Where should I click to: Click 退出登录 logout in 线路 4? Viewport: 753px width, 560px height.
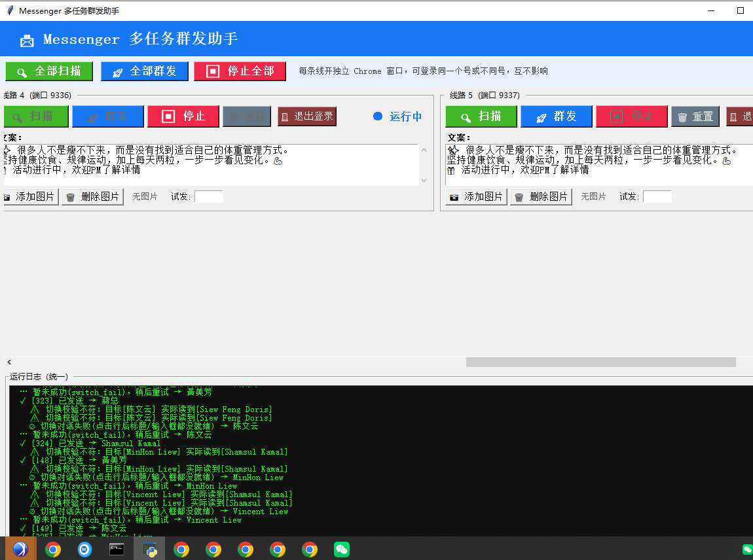307,116
